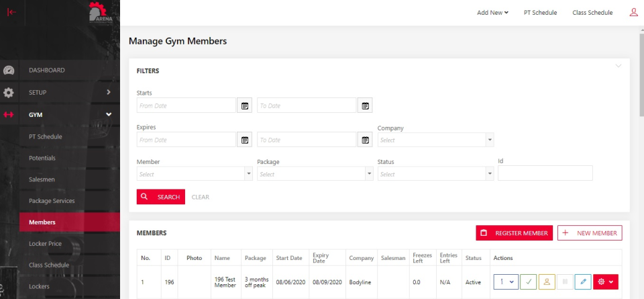This screenshot has width=644, height=299.
Task: Open the Starts From Date calendar picker
Action: [245, 105]
